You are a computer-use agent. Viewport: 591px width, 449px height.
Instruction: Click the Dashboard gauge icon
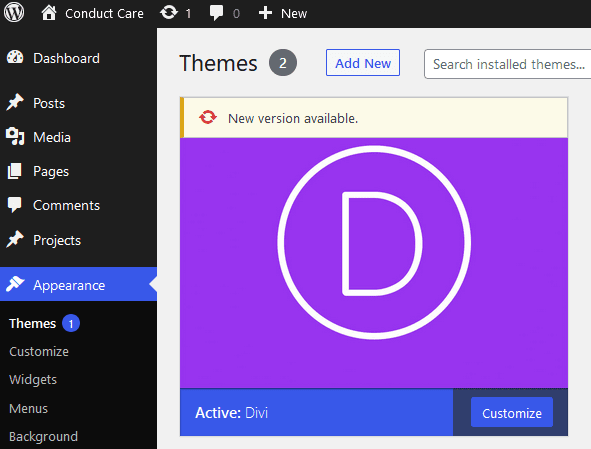pos(15,57)
